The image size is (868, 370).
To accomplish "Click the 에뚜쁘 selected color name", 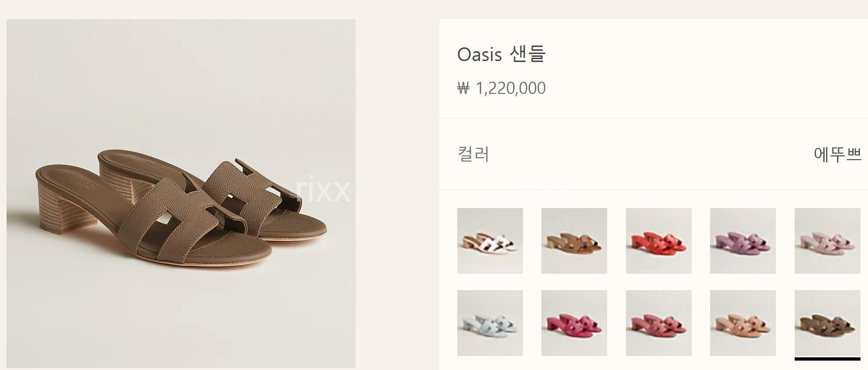I will pos(837,154).
